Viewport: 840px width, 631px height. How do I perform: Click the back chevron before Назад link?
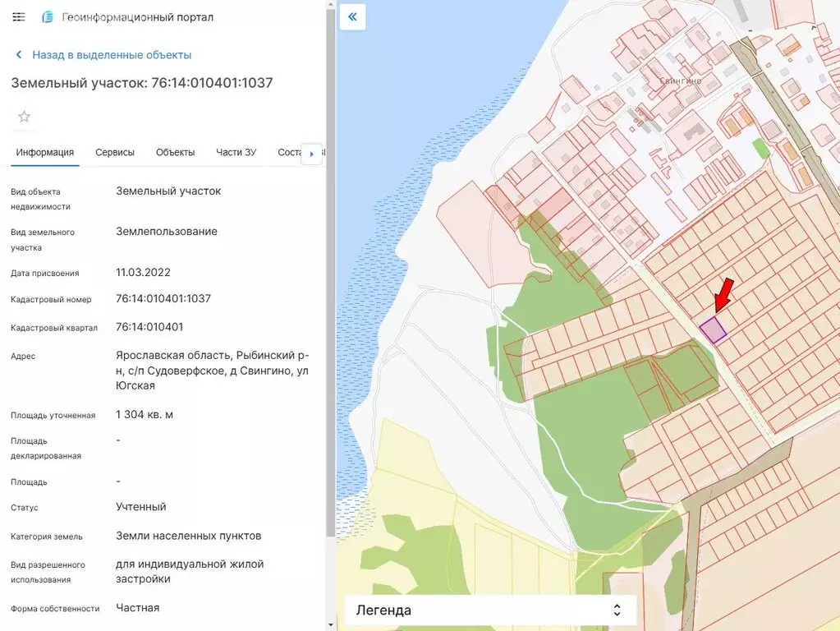tap(18, 54)
